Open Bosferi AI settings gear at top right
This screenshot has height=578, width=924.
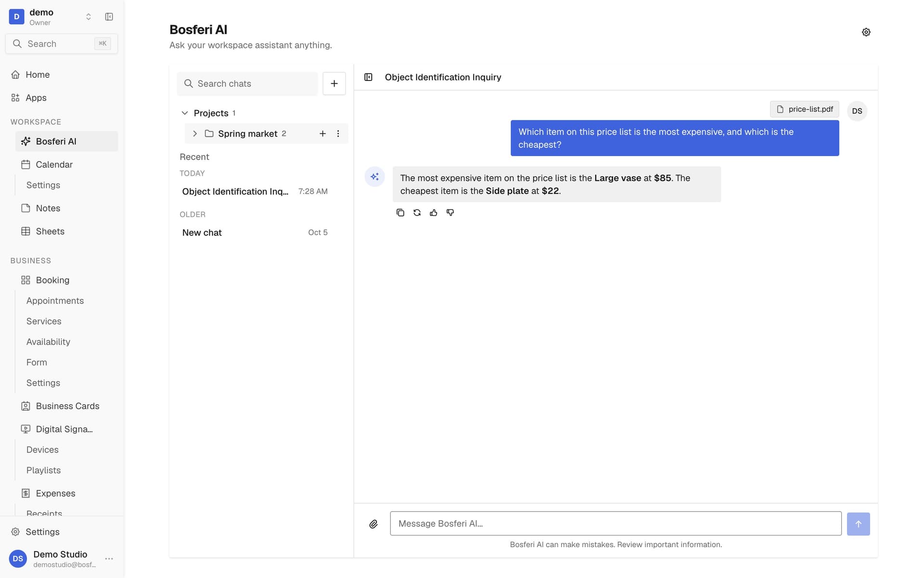coord(866,32)
